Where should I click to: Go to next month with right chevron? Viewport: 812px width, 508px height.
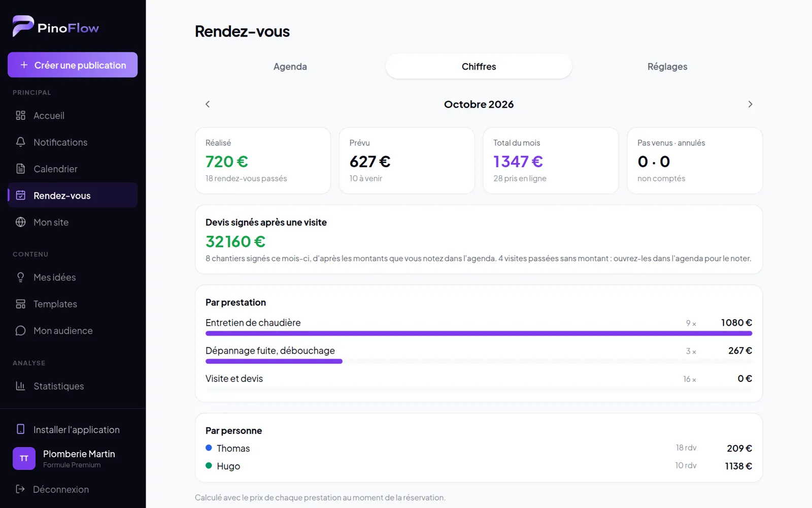click(750, 104)
